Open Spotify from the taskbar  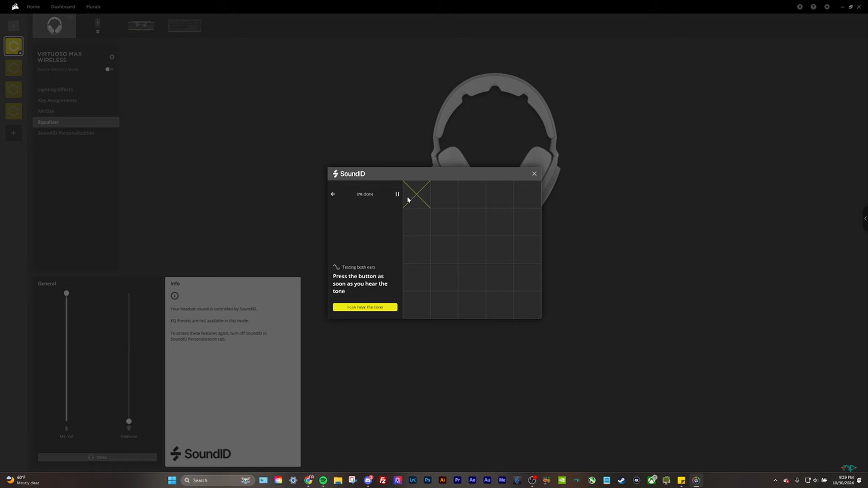coord(323,480)
